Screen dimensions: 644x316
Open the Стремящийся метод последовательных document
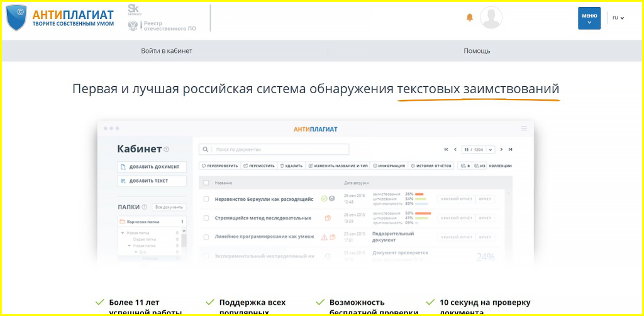[263, 218]
